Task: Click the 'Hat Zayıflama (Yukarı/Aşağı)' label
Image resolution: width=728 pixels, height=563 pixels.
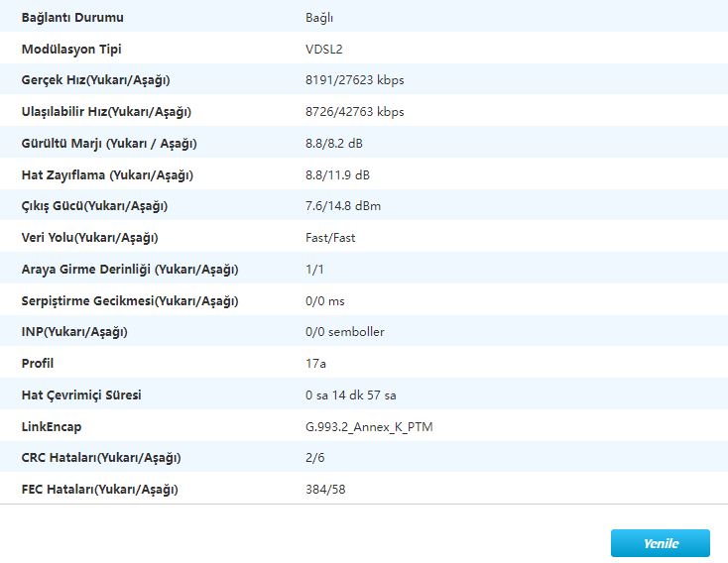Action: click(x=107, y=175)
